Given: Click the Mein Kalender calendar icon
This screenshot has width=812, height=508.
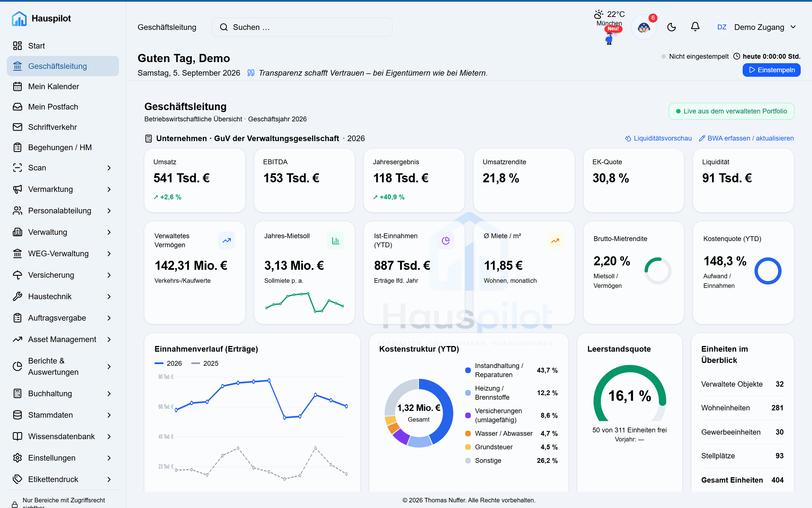Looking at the screenshot, I should 17,86.
